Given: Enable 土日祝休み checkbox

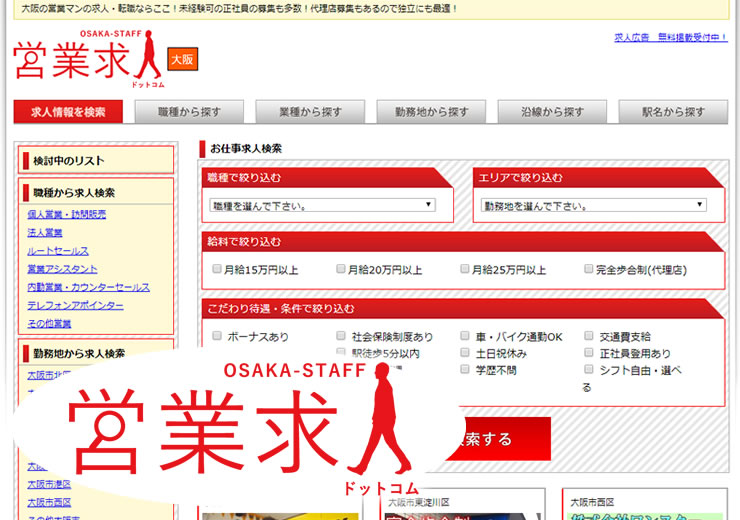Looking at the screenshot, I should click(x=465, y=352).
